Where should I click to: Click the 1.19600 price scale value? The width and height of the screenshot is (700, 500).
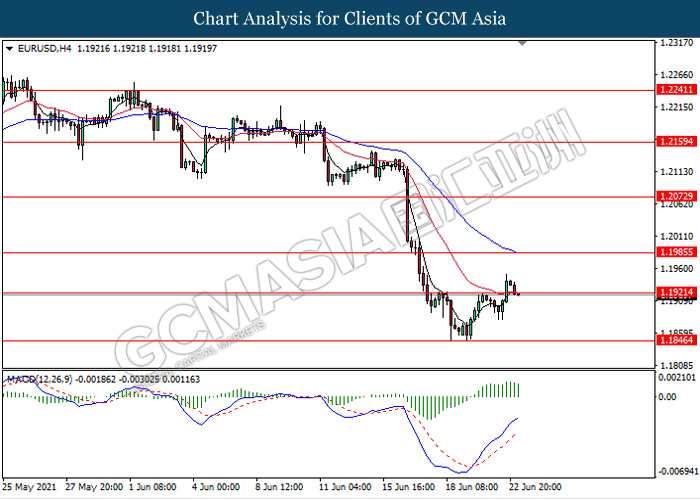tap(677, 269)
